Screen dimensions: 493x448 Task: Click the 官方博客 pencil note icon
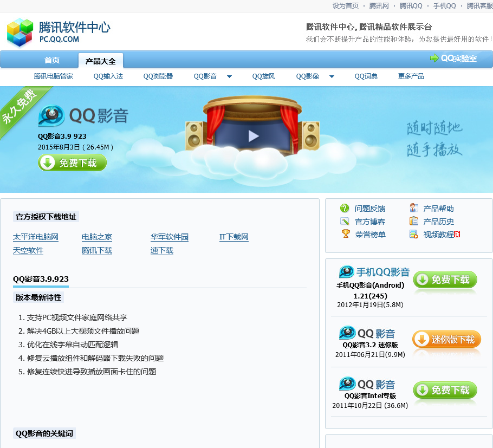tap(345, 222)
